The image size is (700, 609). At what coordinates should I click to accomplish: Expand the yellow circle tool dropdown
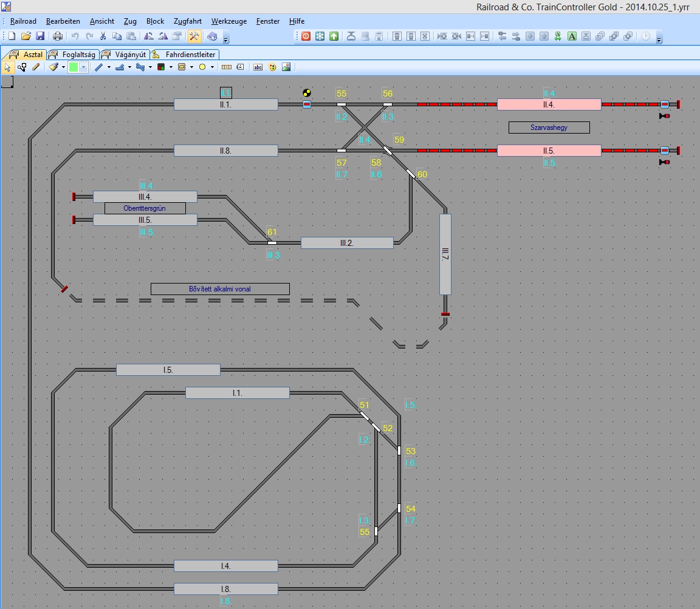pos(212,67)
